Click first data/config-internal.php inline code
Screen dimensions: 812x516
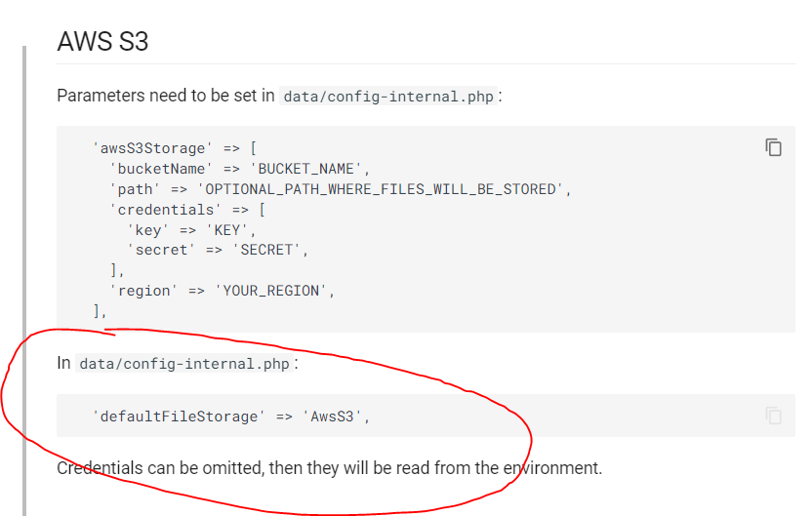click(387, 97)
